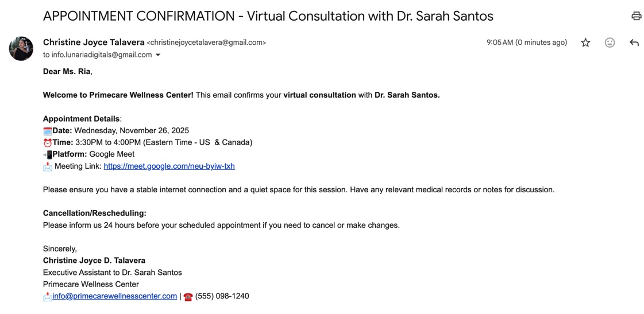644x314 pixels.
Task: Click the sender name Christine Joyce Talavera
Action: pos(94,42)
